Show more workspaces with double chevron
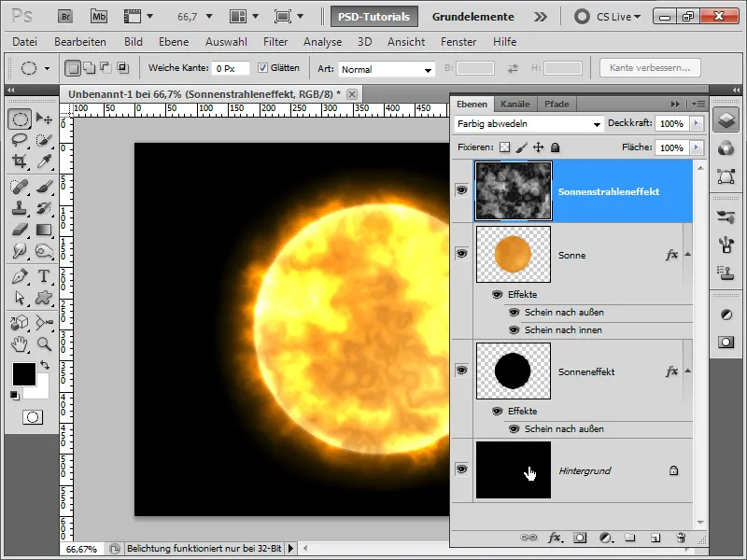Viewport: 747px width, 560px height. click(x=541, y=17)
